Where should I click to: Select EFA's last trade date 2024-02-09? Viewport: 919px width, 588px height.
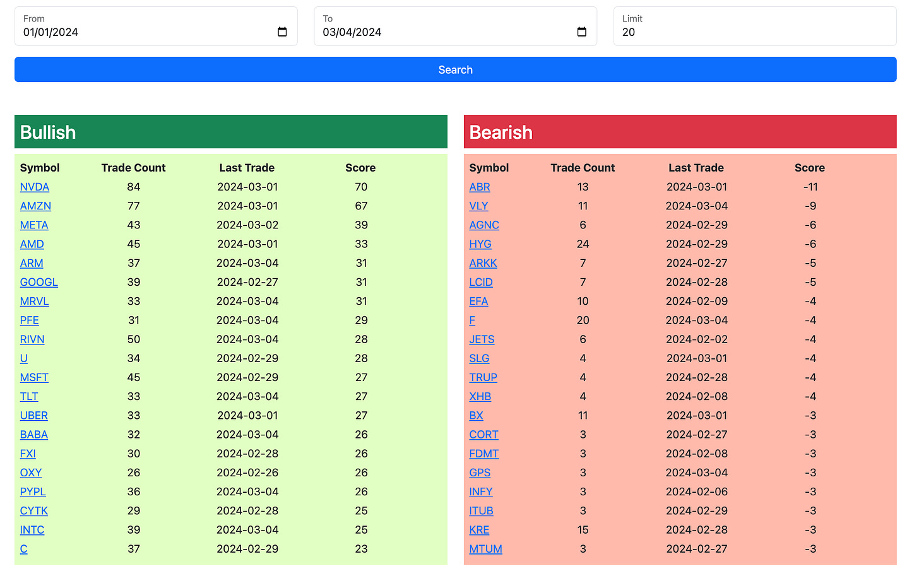click(697, 301)
